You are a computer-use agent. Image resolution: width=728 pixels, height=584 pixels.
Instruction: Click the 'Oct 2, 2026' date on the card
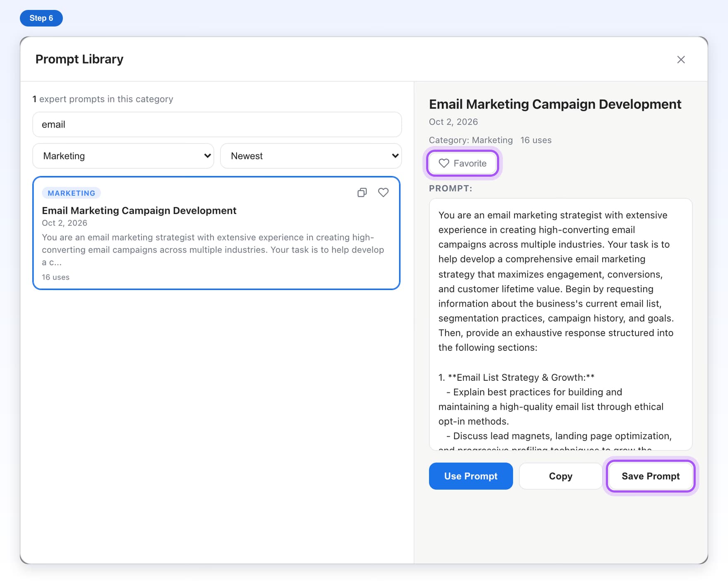coord(65,223)
